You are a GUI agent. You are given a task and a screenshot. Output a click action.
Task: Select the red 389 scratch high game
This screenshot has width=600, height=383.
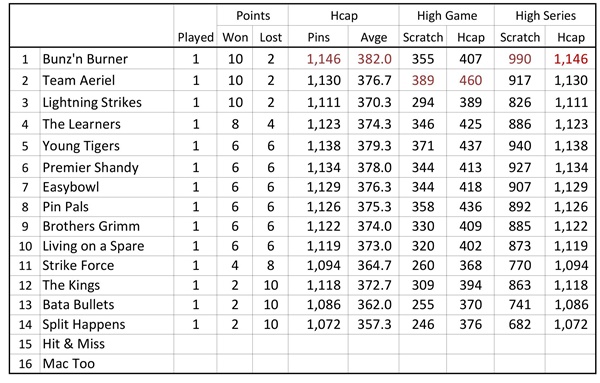[423, 80]
